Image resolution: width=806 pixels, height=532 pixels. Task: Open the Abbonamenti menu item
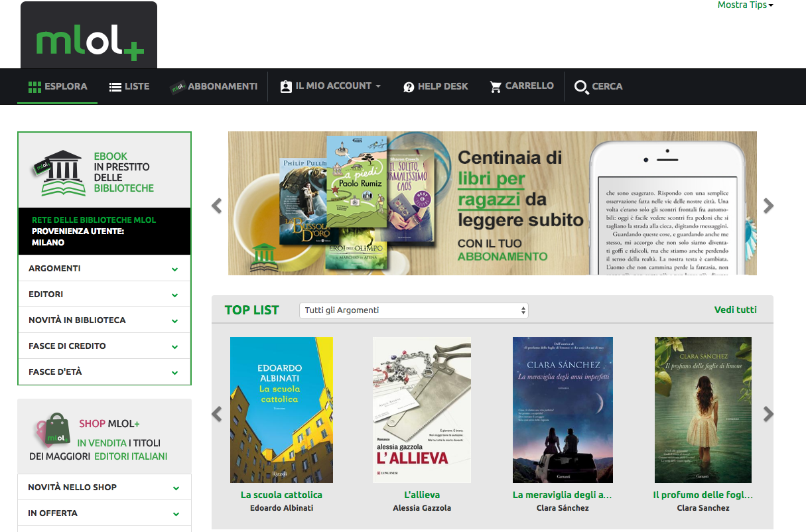pyautogui.click(x=214, y=86)
